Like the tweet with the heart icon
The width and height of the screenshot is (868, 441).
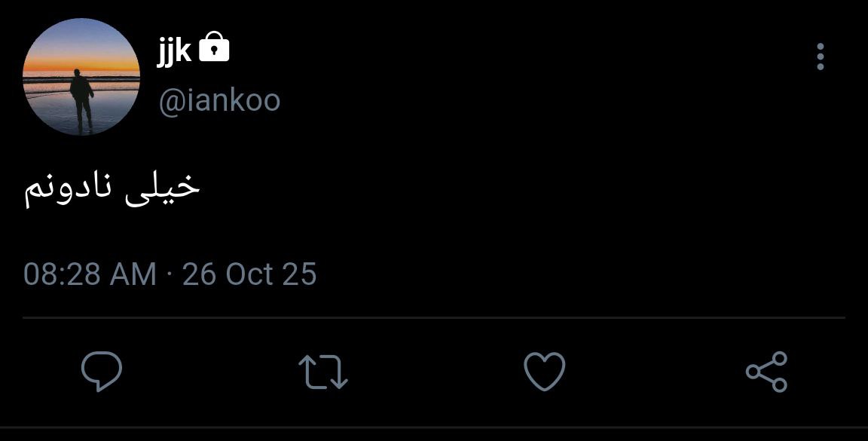tap(544, 372)
